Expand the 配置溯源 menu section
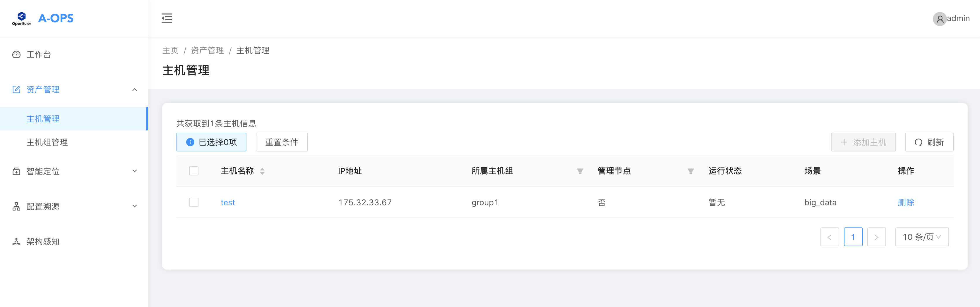This screenshot has height=307, width=980. pos(134,206)
